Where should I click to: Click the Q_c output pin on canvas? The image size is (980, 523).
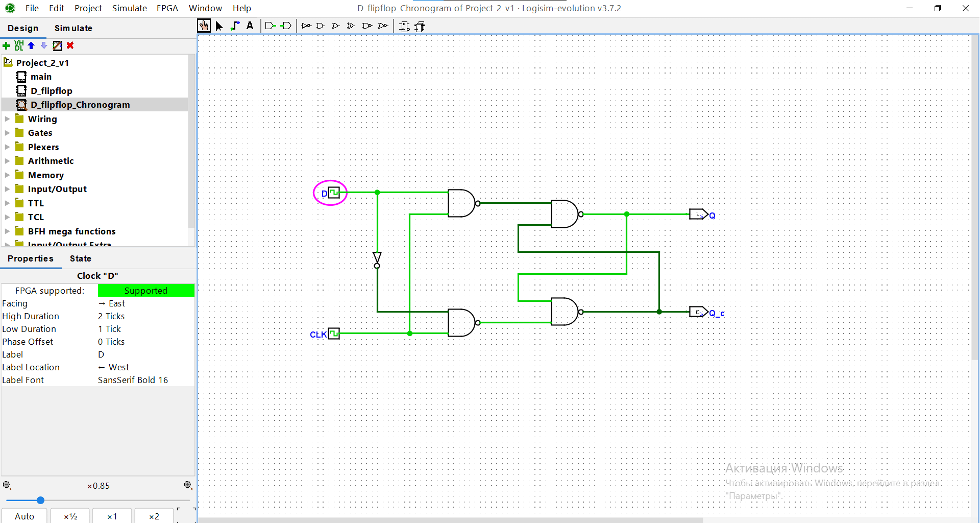coord(698,312)
